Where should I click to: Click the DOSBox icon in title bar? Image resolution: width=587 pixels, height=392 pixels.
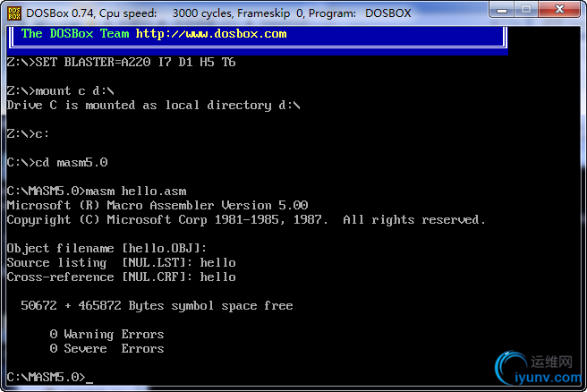(x=14, y=13)
